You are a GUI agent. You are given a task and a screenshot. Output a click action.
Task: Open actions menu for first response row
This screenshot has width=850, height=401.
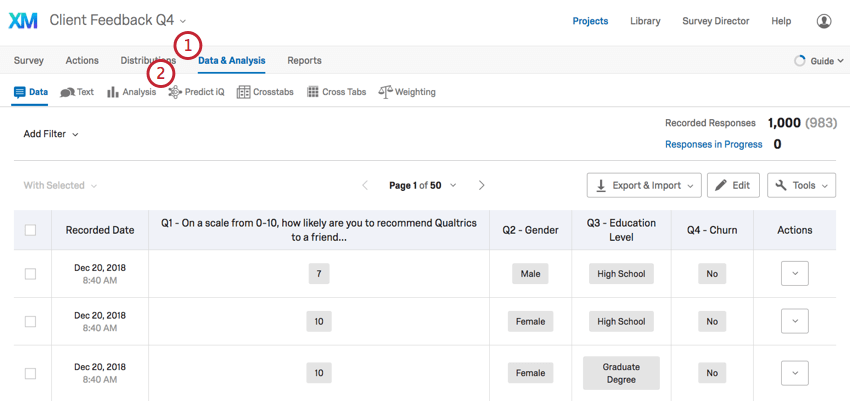click(794, 273)
